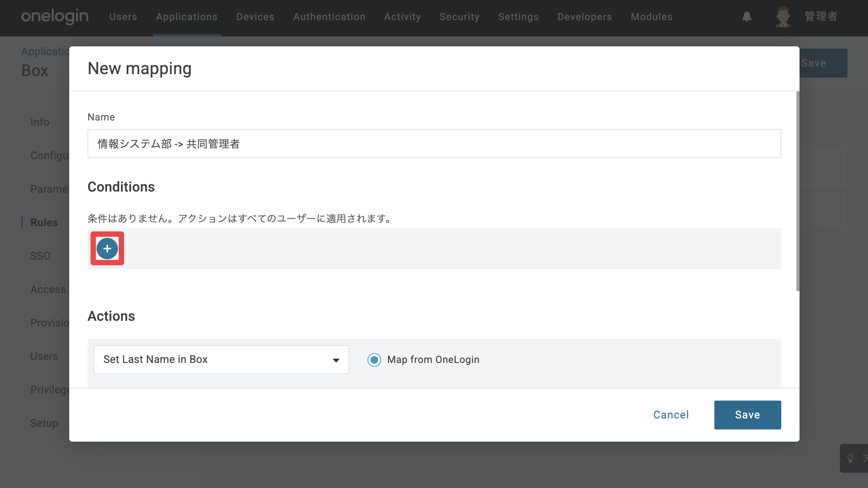868x488 pixels.
Task: Open the Settings menu
Action: point(518,17)
